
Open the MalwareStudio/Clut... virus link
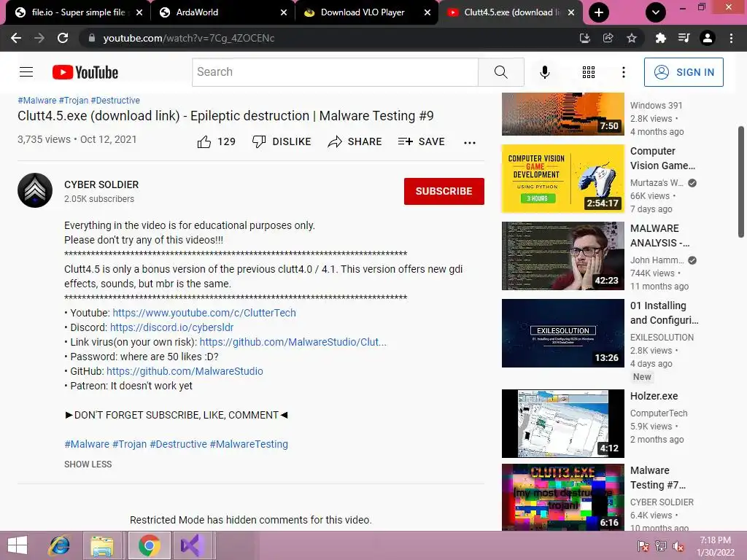click(x=293, y=342)
